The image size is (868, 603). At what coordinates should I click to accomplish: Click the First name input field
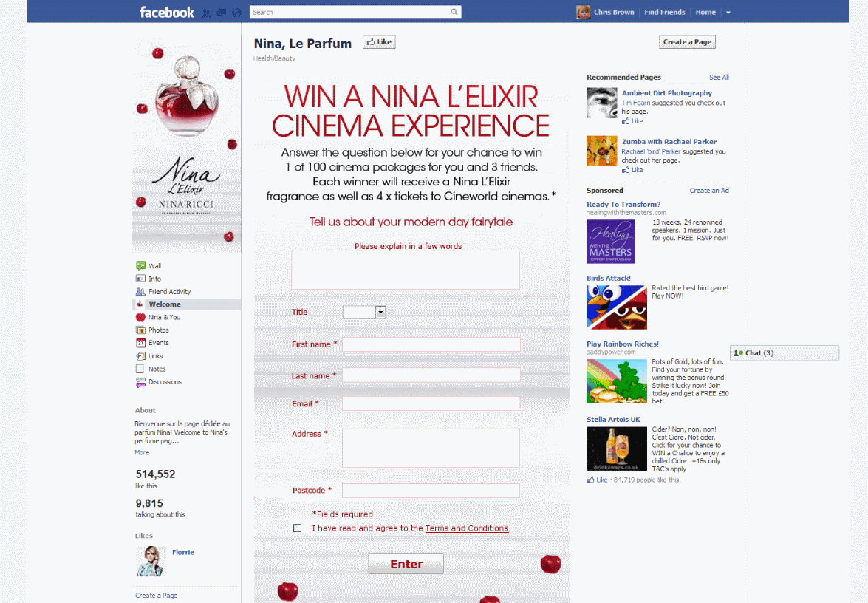431,344
